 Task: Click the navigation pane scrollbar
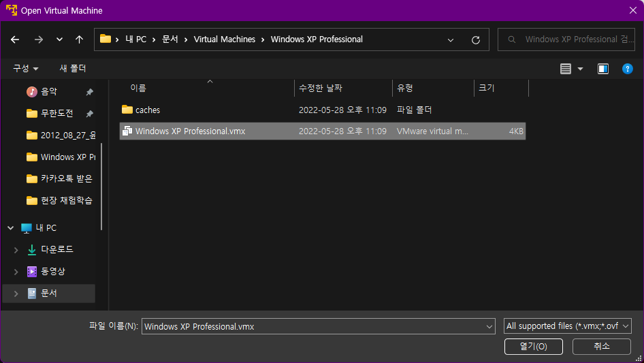coord(101,187)
